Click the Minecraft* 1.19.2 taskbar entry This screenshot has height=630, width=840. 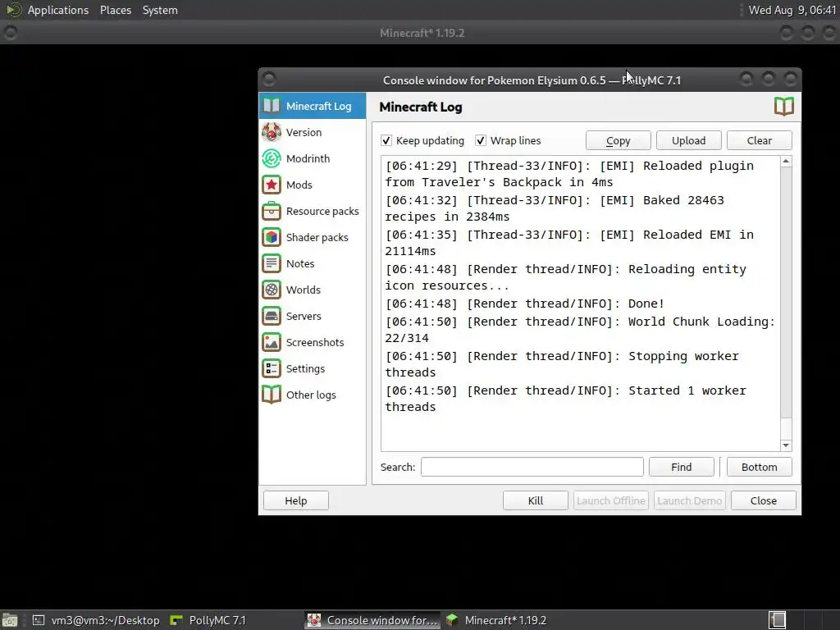[497, 620]
